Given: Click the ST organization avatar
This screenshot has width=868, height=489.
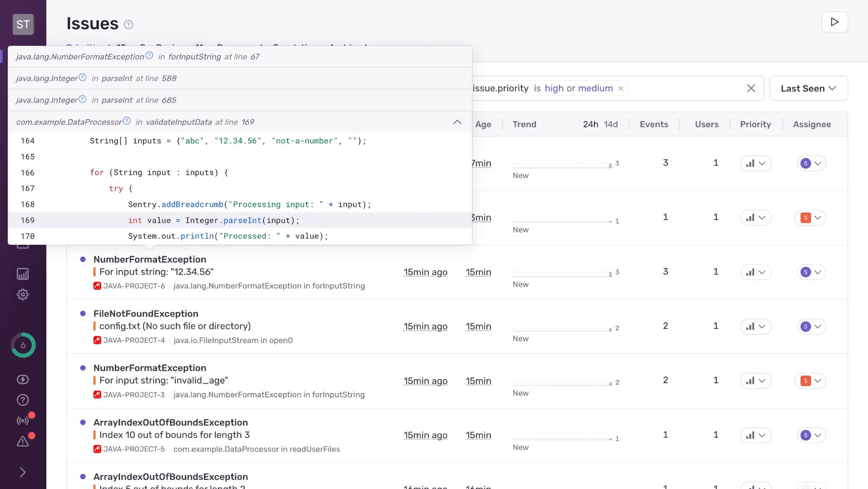Looking at the screenshot, I should pyautogui.click(x=23, y=24).
